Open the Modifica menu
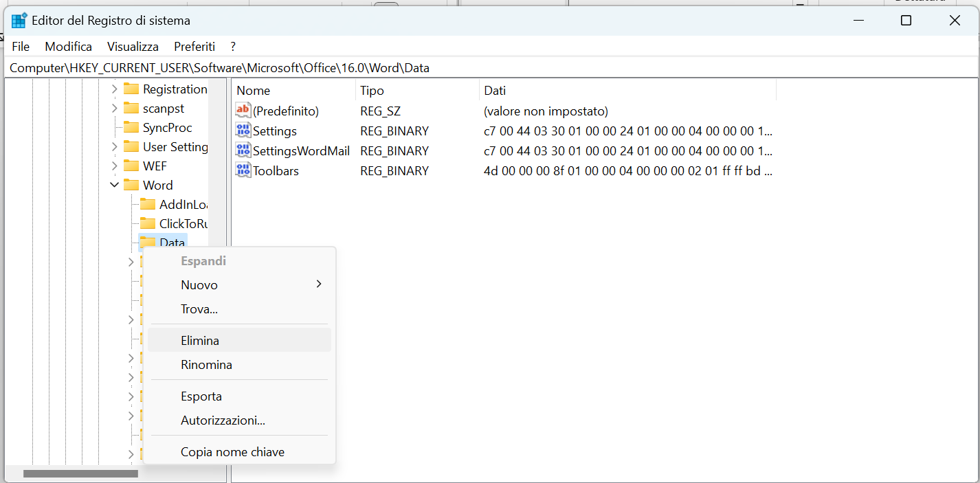Viewport: 980px width, 483px height. coord(69,46)
